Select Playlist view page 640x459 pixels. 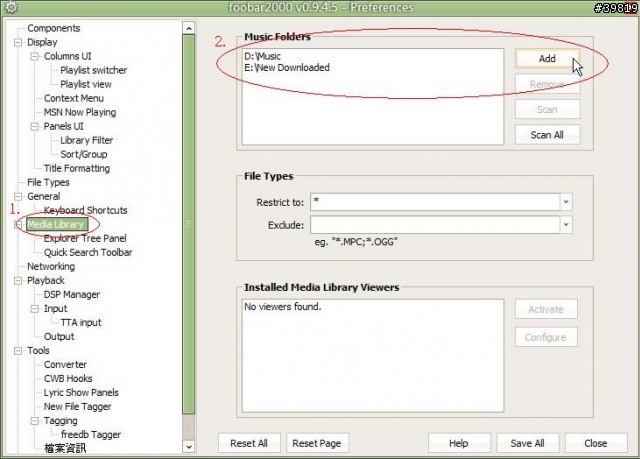point(86,84)
